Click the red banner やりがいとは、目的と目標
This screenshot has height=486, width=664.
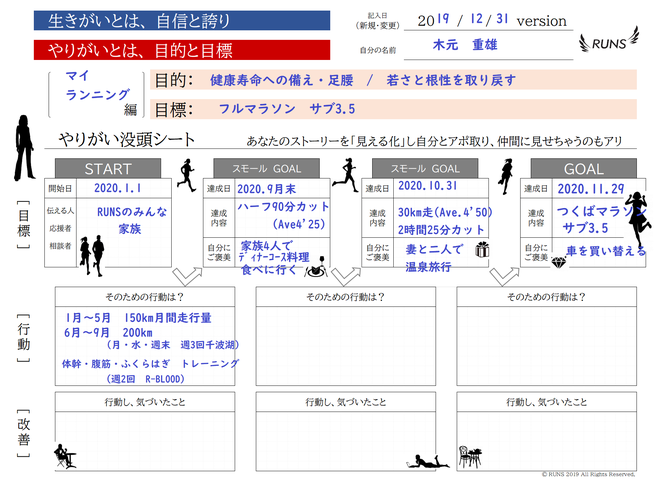coord(182,50)
